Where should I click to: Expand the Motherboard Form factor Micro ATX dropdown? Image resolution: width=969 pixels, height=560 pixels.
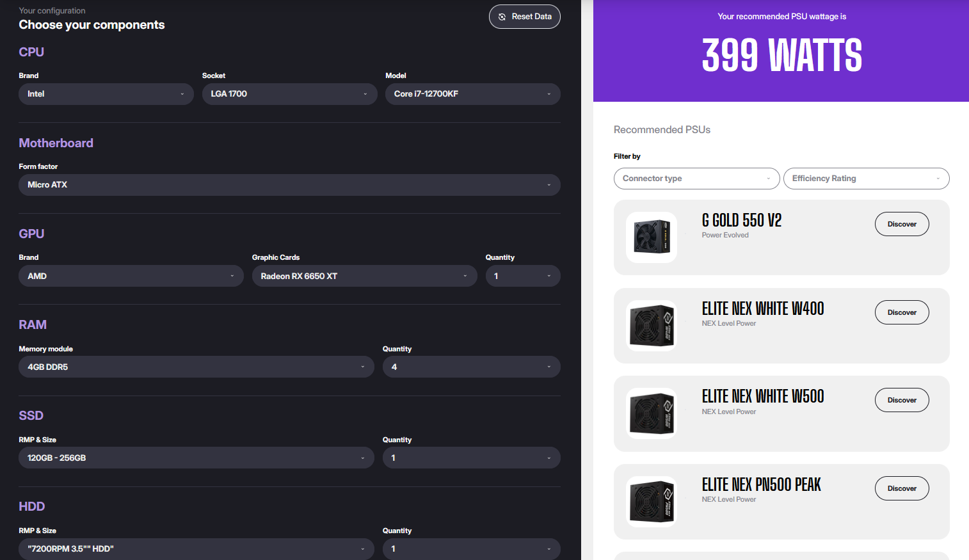[289, 185]
